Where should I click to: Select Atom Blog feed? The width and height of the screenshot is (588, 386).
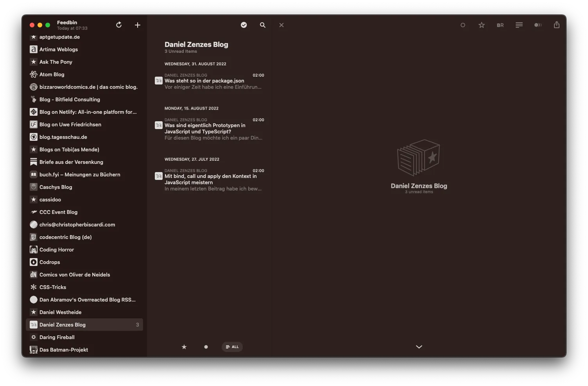tap(84, 74)
